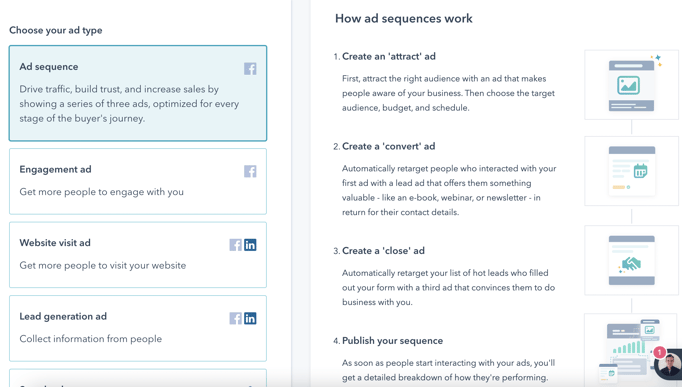Click 'Publish your sequence' step heading
This screenshot has width=682, height=387.
392,341
